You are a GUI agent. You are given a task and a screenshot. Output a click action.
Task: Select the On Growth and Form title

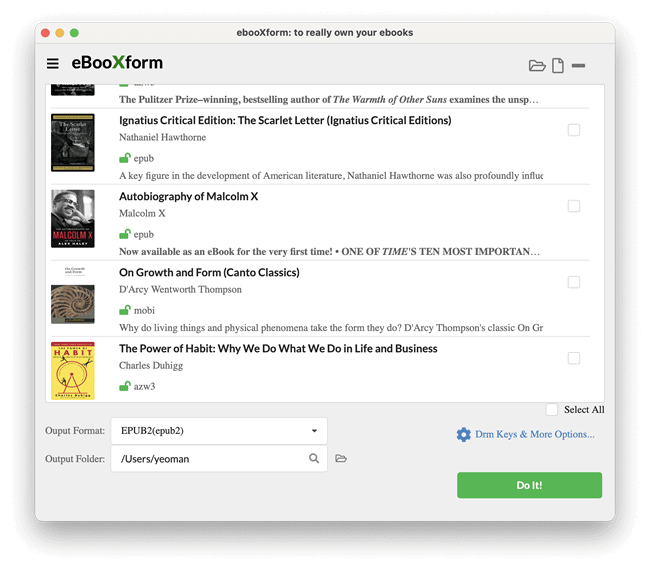coord(209,273)
